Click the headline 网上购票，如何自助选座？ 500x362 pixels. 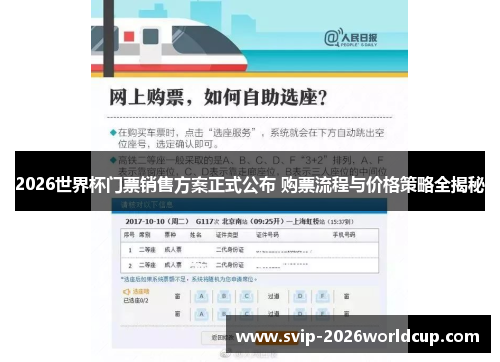pos(218,98)
